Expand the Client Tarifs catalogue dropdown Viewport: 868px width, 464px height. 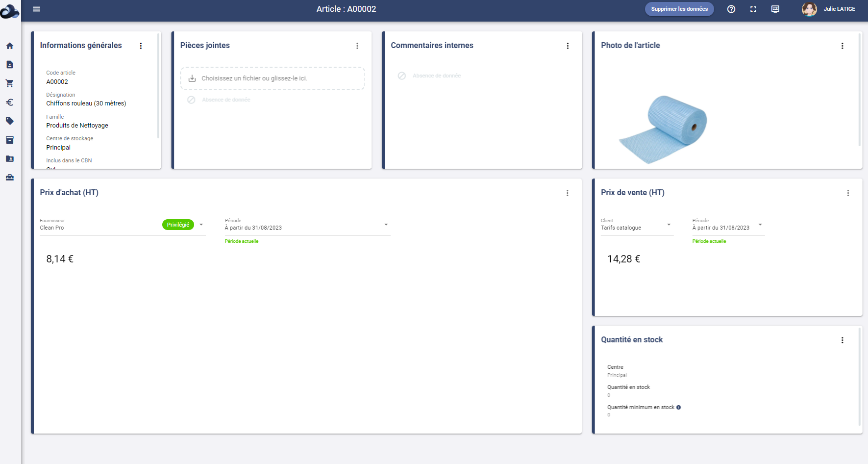669,225
